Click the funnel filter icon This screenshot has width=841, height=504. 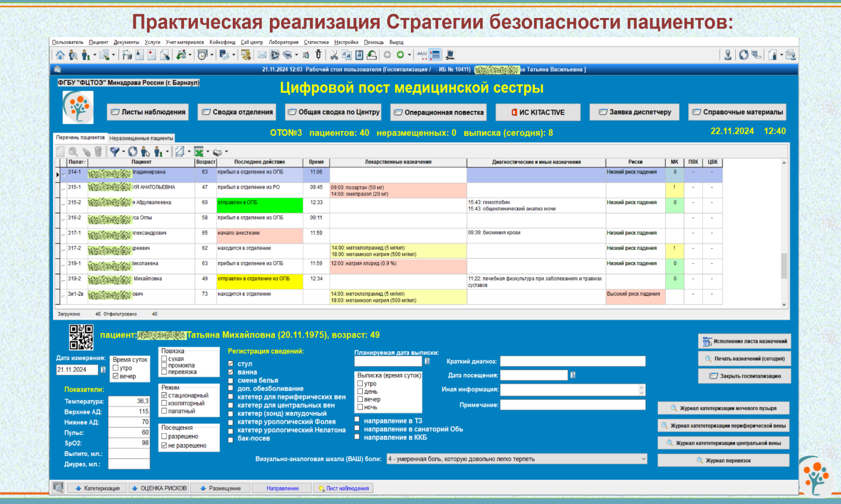point(115,152)
